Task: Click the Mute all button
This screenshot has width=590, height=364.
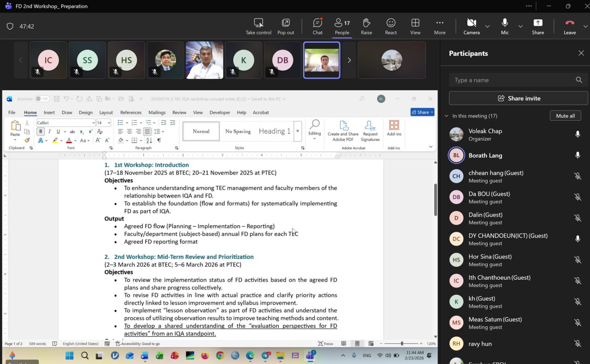Action: click(565, 116)
